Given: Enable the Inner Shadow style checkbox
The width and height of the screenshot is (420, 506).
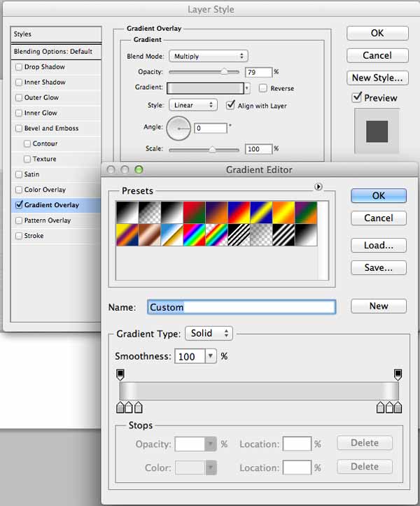Looking at the screenshot, I should [x=19, y=83].
